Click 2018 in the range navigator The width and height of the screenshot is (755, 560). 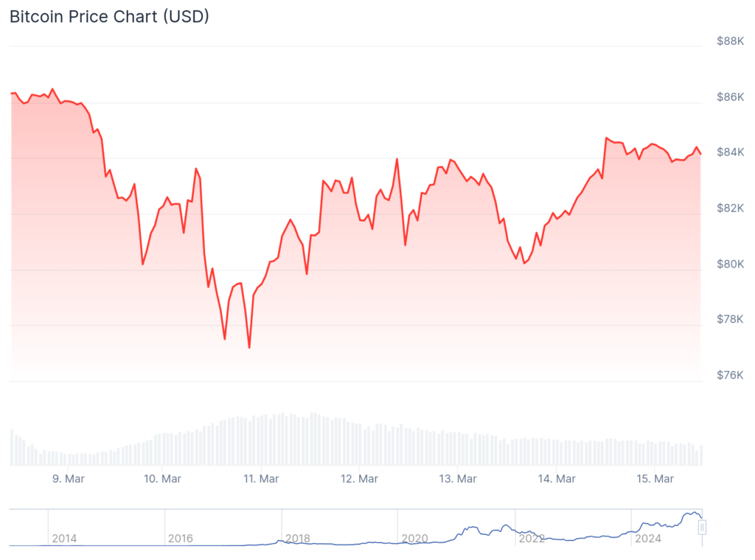tap(298, 539)
